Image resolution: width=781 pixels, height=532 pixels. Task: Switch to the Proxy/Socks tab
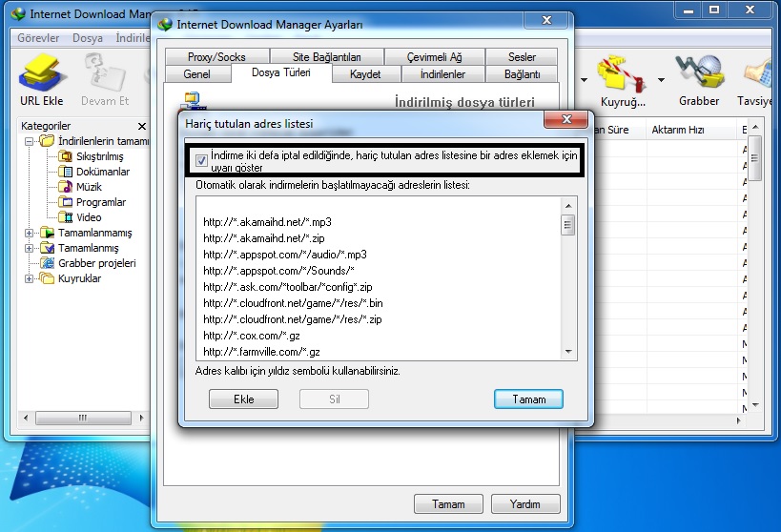click(216, 57)
